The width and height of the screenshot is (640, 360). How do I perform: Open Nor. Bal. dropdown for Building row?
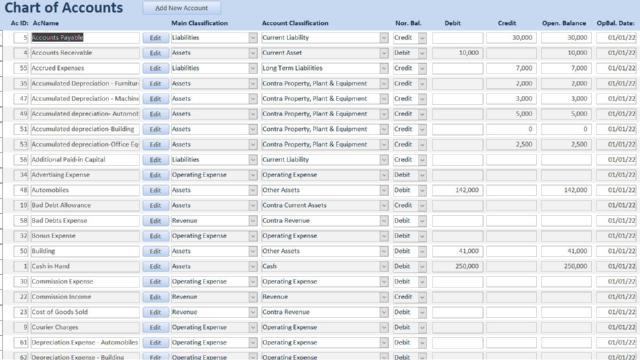click(422, 251)
